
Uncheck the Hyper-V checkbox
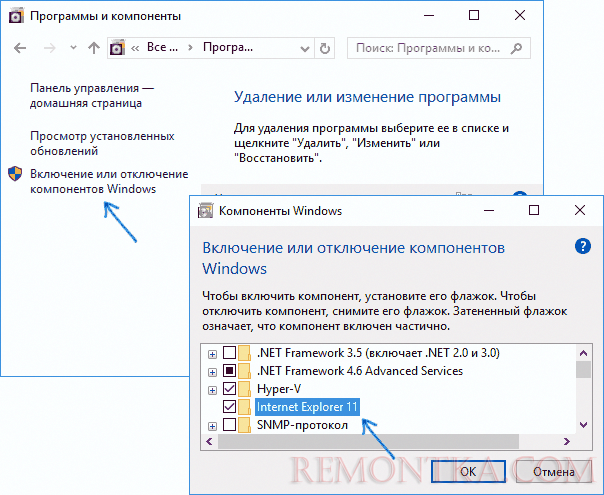point(230,389)
